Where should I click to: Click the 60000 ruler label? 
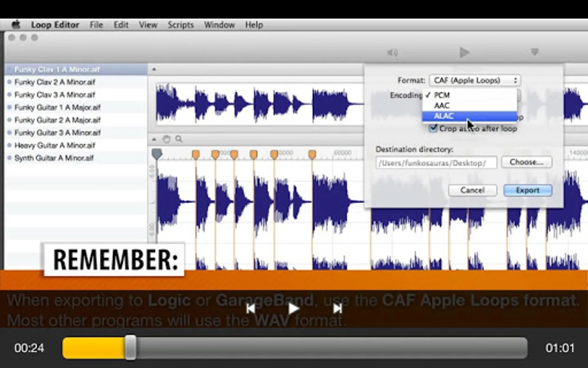coord(343,153)
